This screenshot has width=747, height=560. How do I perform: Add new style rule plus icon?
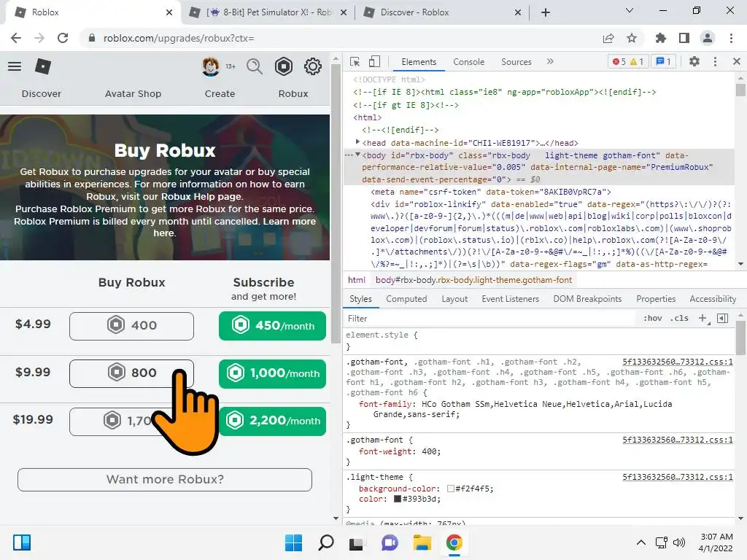pos(703,318)
